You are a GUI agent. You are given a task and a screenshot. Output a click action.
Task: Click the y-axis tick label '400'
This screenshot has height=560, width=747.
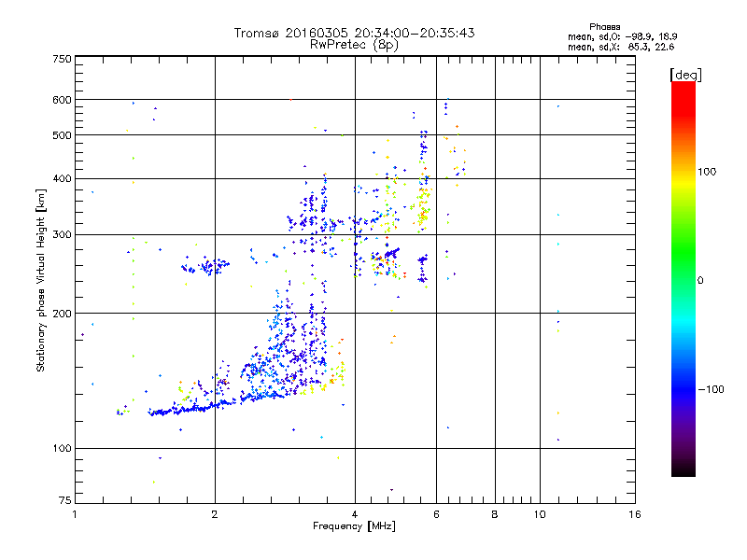[x=62, y=179]
